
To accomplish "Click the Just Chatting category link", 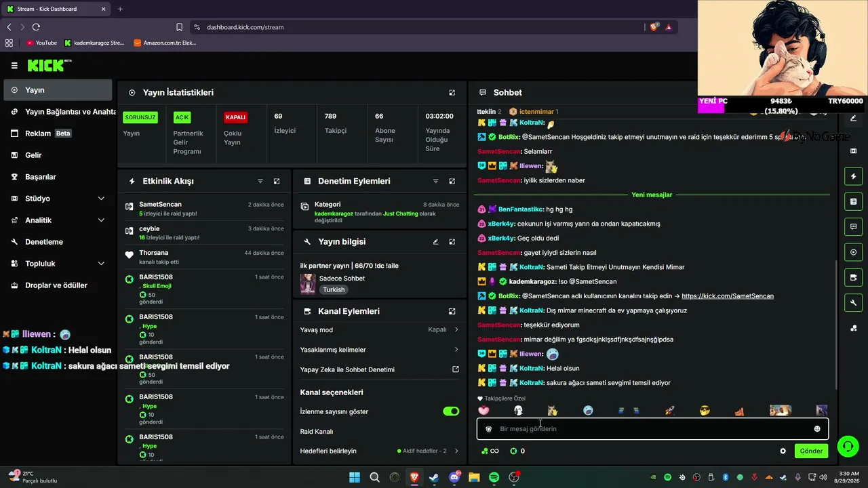I will [x=401, y=213].
